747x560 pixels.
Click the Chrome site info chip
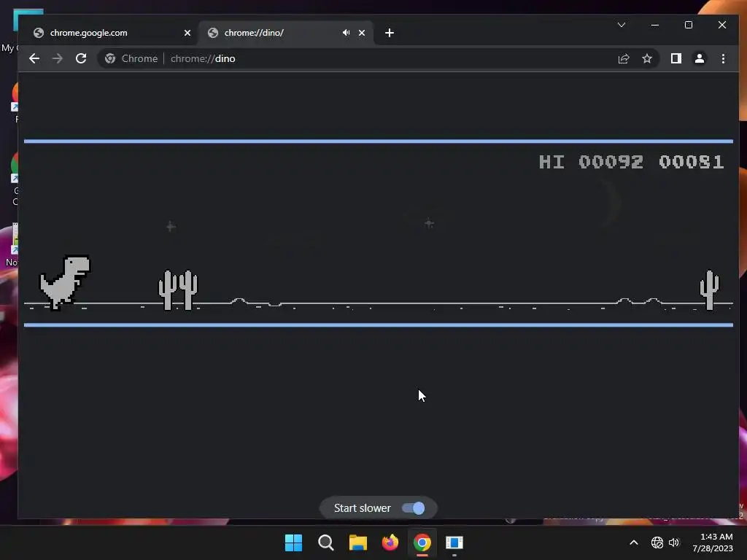131,58
